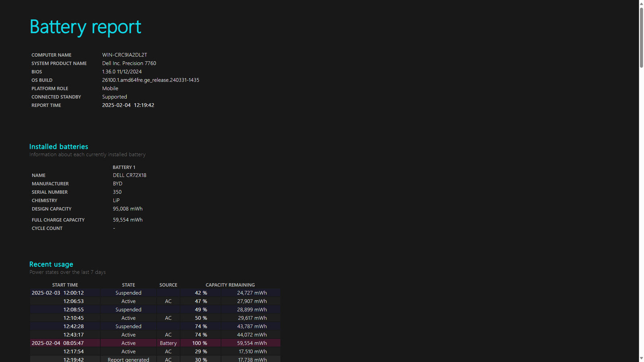Click the STATE column header
Screen dimensions: 644x362
(x=128, y=285)
